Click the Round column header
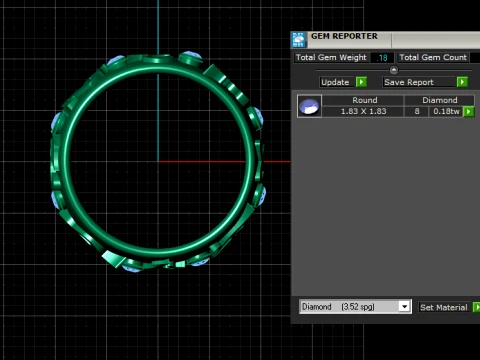The height and width of the screenshot is (360, 480). (364, 100)
